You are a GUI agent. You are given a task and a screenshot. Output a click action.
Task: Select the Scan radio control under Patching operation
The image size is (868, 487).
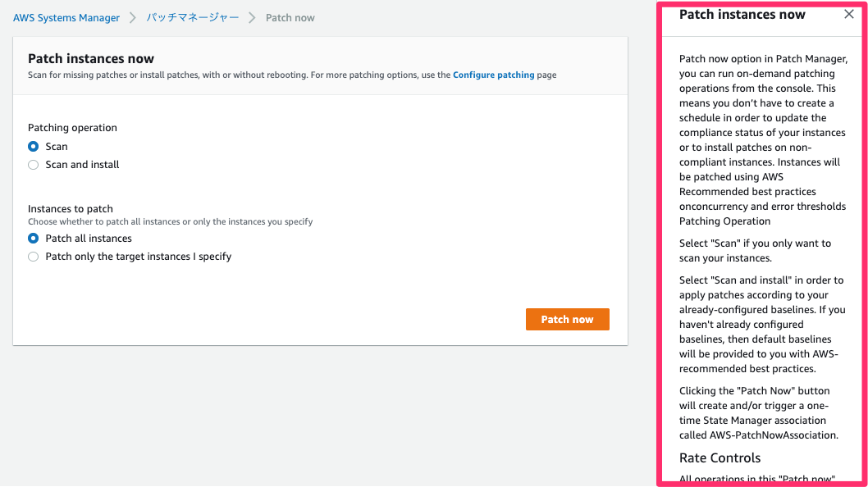point(33,147)
